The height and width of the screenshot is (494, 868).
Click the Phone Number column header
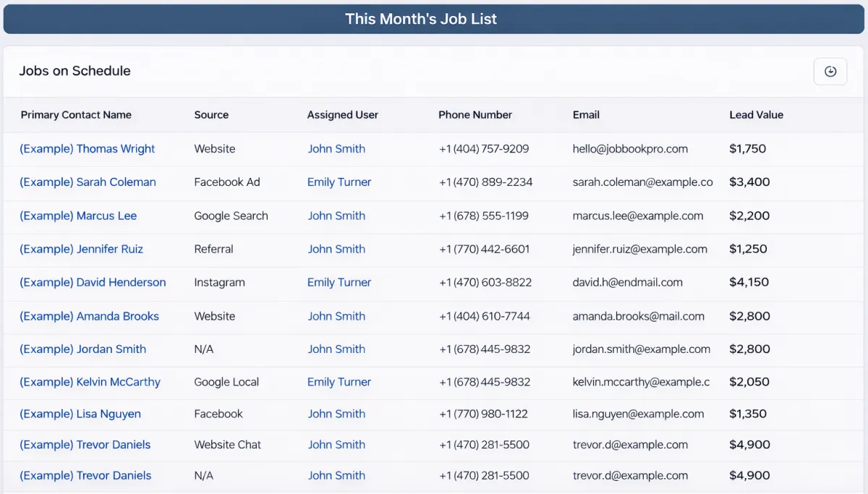point(475,115)
